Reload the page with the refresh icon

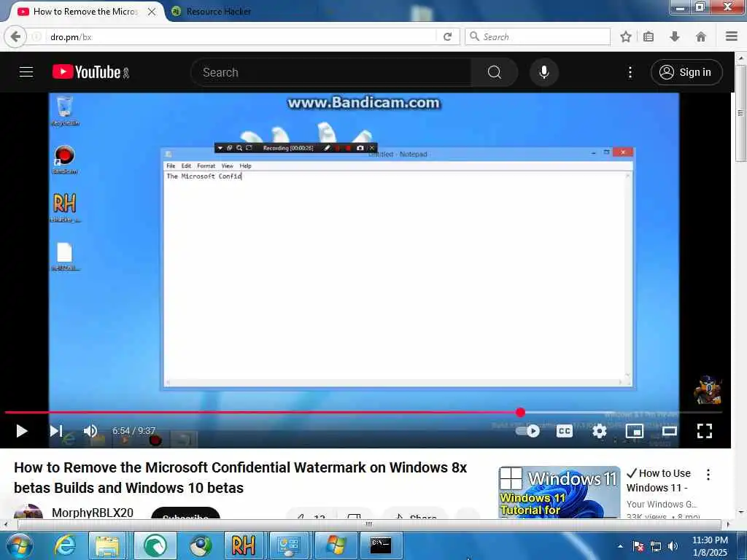[447, 36]
